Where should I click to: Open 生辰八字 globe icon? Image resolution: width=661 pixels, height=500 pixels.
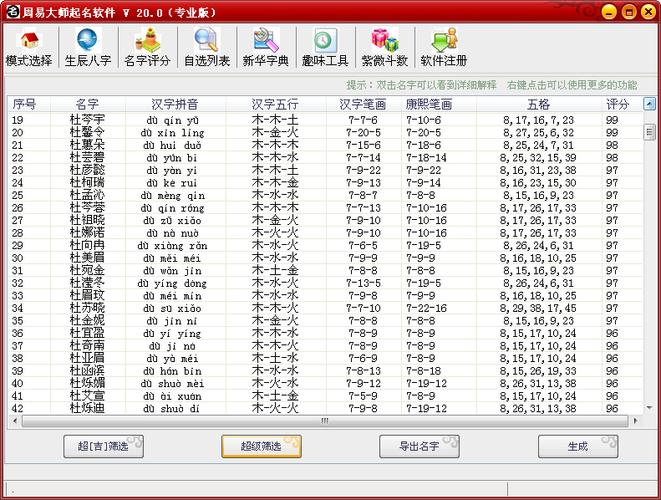(x=88, y=48)
